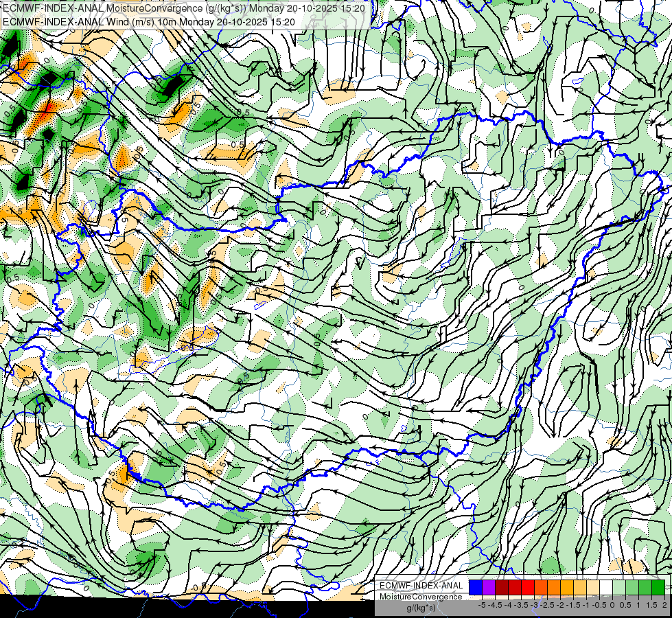The width and height of the screenshot is (672, 618).
Task: Click the g/(kg*s) legend unit label
Action: pos(421,608)
